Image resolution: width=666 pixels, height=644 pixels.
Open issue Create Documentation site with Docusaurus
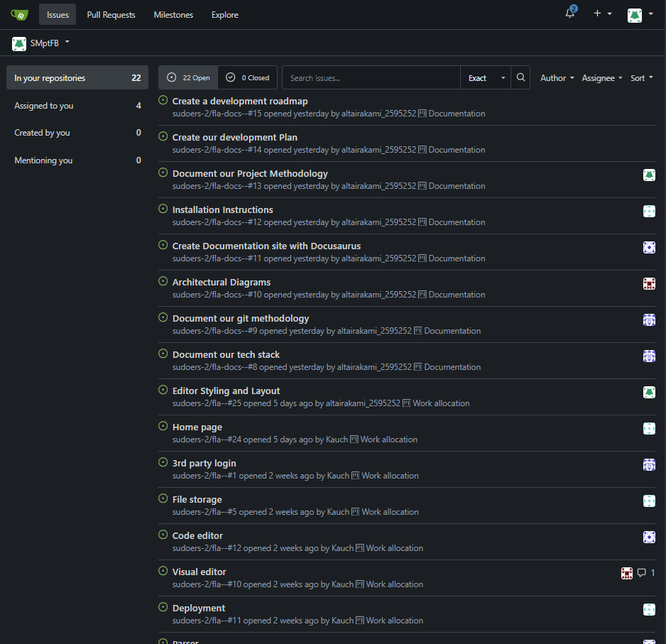coord(266,246)
